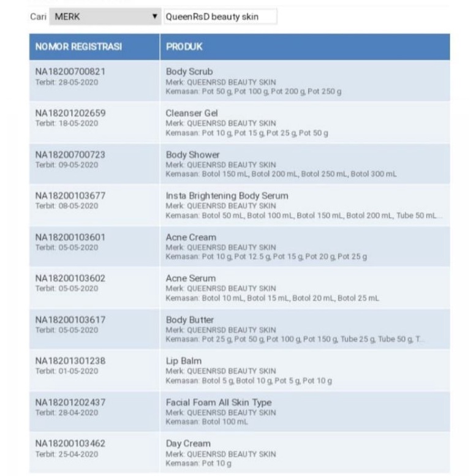Click the PRODUK column header
The image size is (476, 476).
[184, 47]
